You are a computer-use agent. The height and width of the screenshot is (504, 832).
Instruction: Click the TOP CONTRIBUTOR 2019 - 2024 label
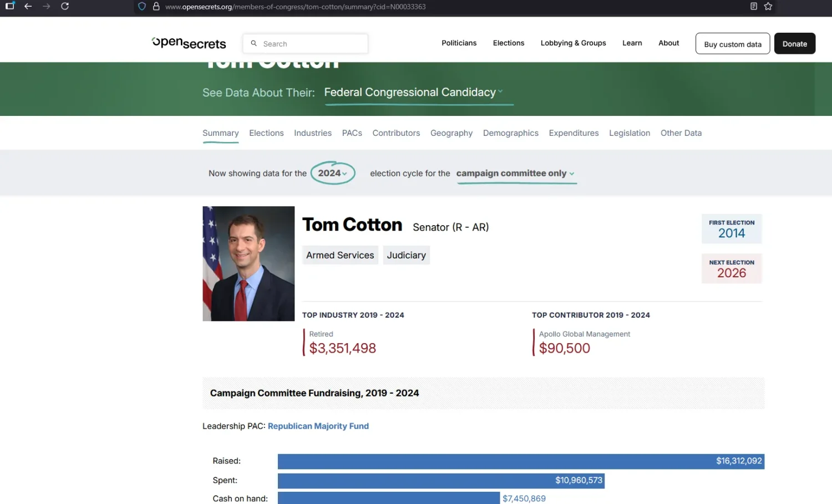click(x=591, y=315)
